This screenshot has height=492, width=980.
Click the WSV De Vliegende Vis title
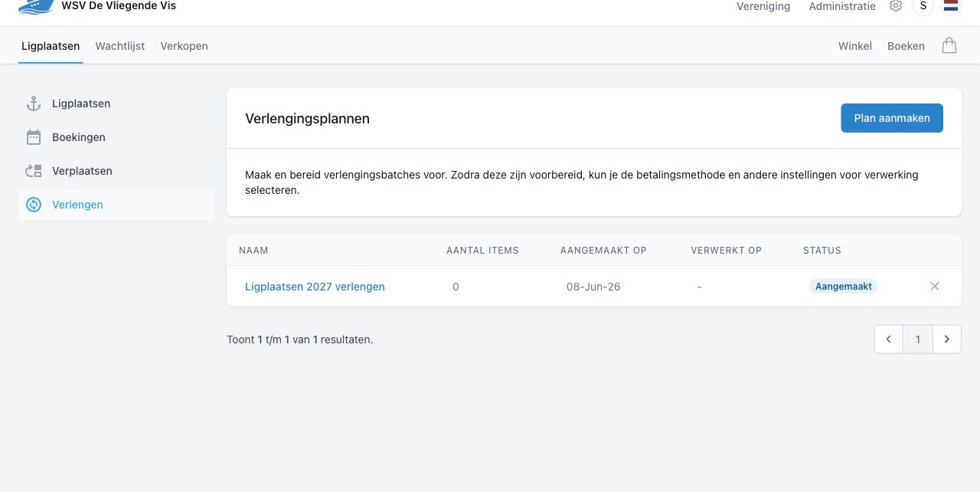point(119,6)
